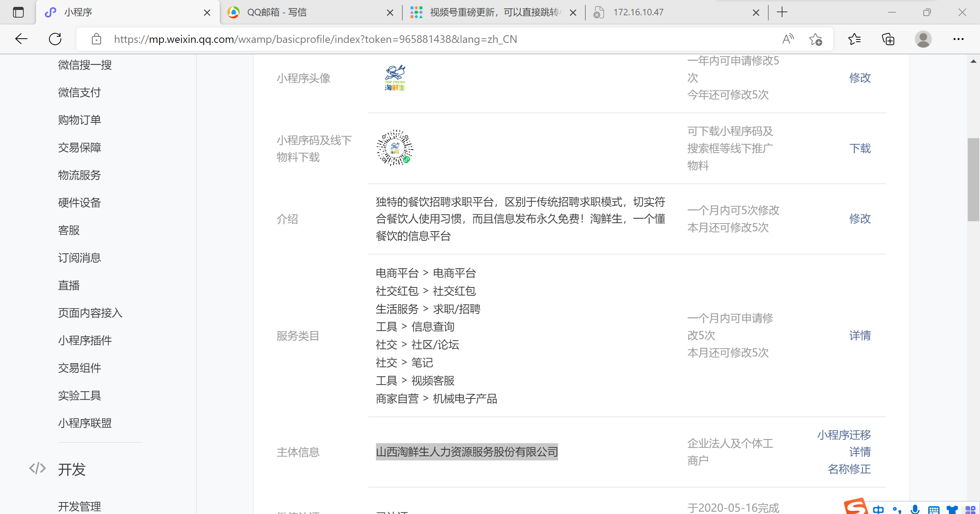Click the 淘鲜生 avatar image
Viewport: 980px width, 514px height.
pos(395,78)
